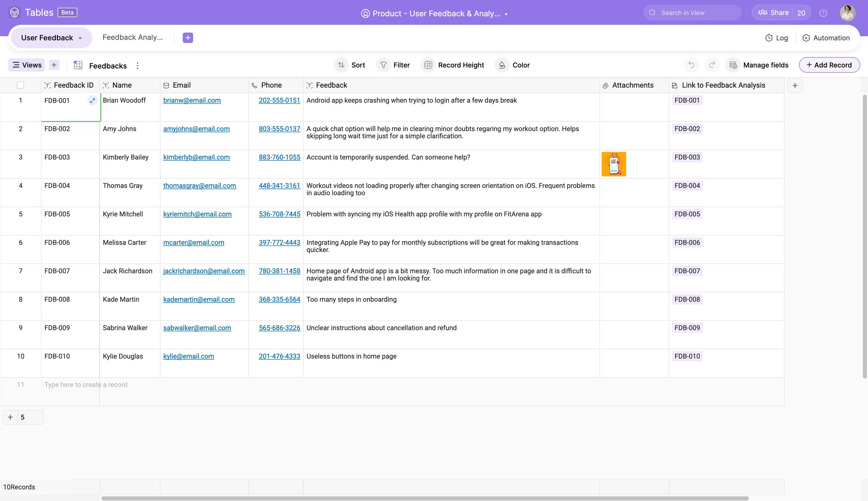Add new table with purple plus
The width and height of the screenshot is (868, 501).
188,37
